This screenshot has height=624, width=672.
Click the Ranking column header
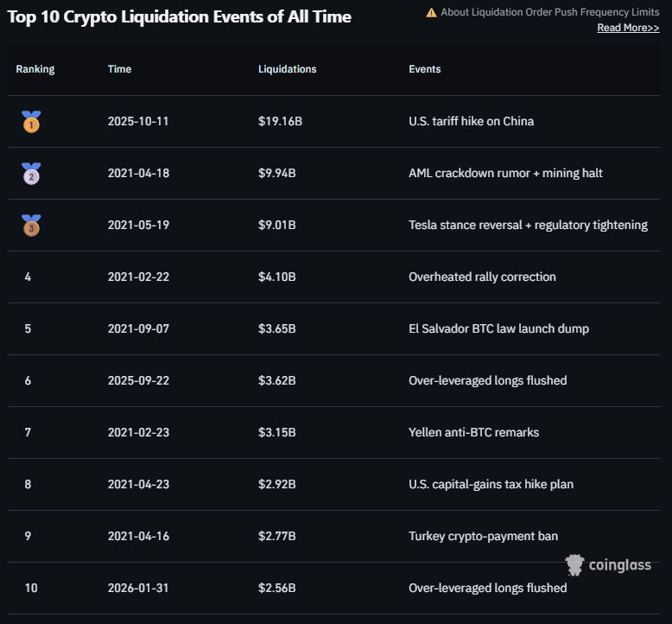click(x=35, y=69)
